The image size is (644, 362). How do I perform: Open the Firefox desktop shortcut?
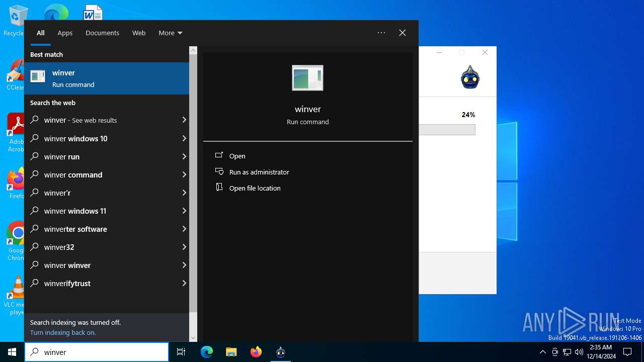(16, 184)
